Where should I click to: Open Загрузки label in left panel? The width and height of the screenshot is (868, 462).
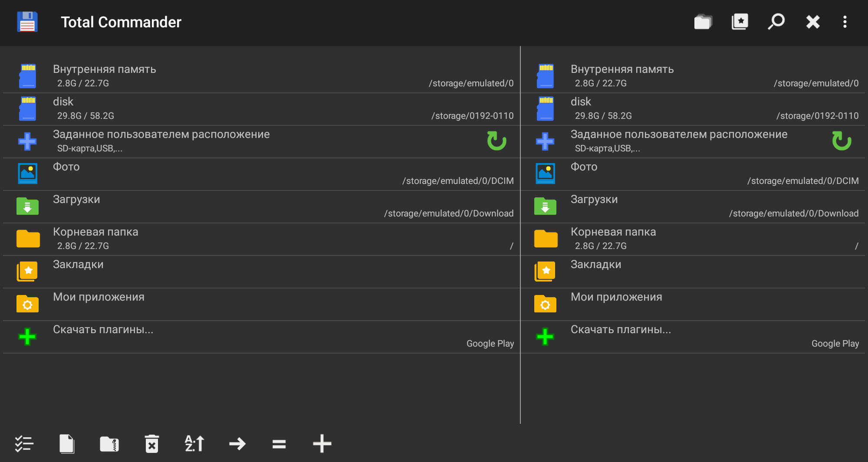(x=76, y=200)
